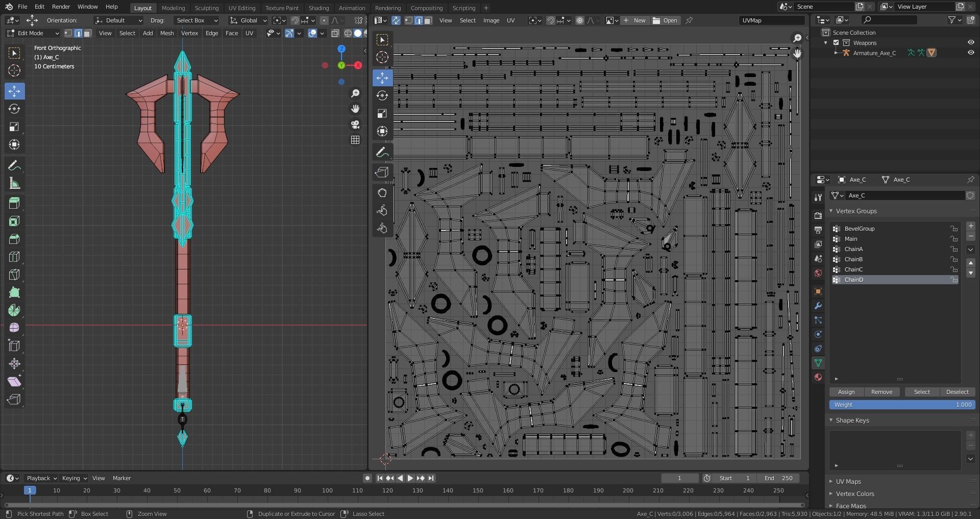Open the Edit Mode dropdown
The image size is (980, 519).
tap(33, 33)
